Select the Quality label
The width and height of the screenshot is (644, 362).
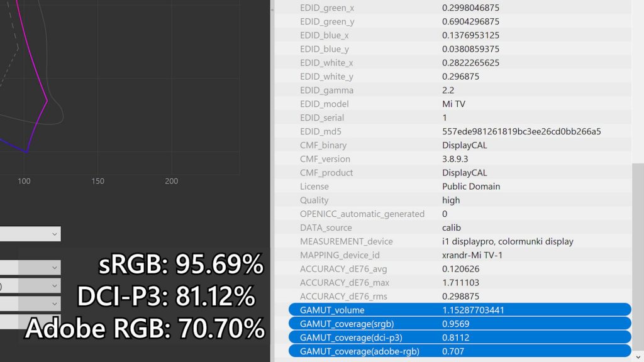314,200
